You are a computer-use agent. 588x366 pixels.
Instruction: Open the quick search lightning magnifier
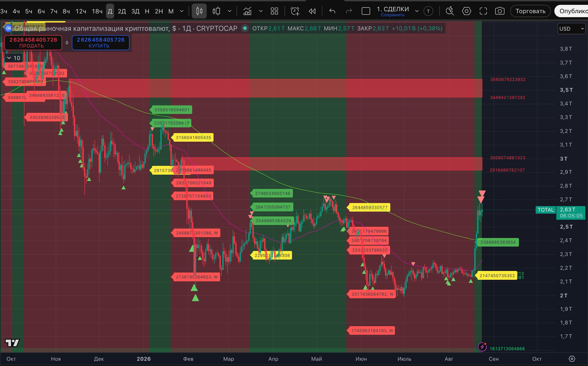(x=449, y=11)
